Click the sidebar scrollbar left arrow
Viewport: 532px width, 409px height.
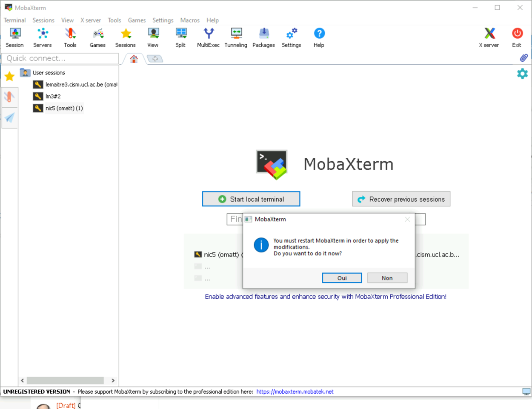(23, 380)
